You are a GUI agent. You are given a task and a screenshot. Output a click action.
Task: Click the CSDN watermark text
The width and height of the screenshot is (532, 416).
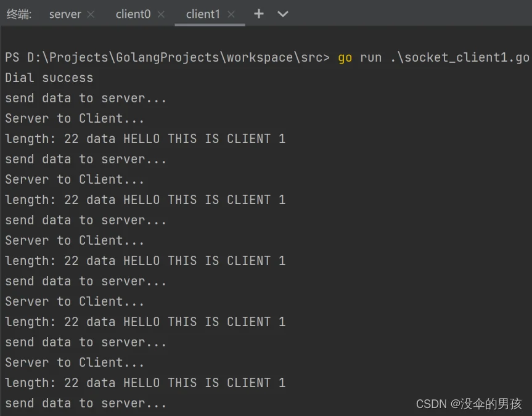(x=469, y=404)
